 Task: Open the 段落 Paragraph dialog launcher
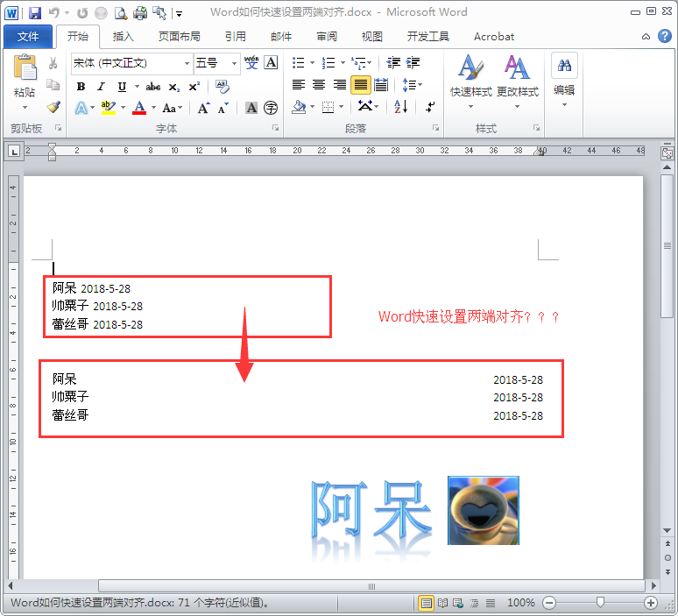coord(436,128)
